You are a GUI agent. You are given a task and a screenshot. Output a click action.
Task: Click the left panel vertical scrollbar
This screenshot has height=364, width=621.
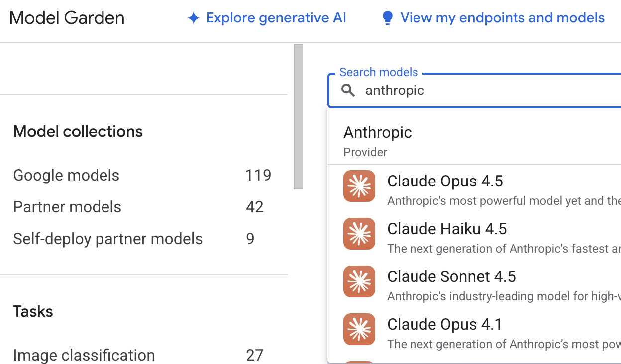pos(298,117)
